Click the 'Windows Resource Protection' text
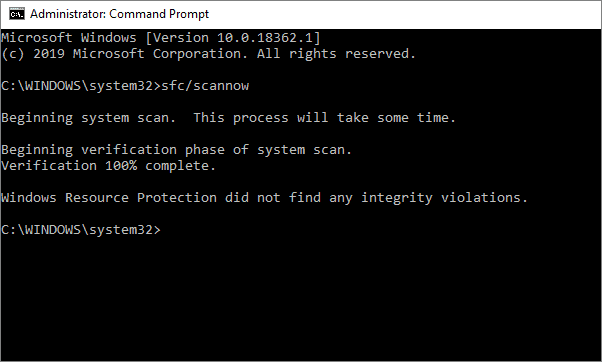602x362 pixels. 109,198
